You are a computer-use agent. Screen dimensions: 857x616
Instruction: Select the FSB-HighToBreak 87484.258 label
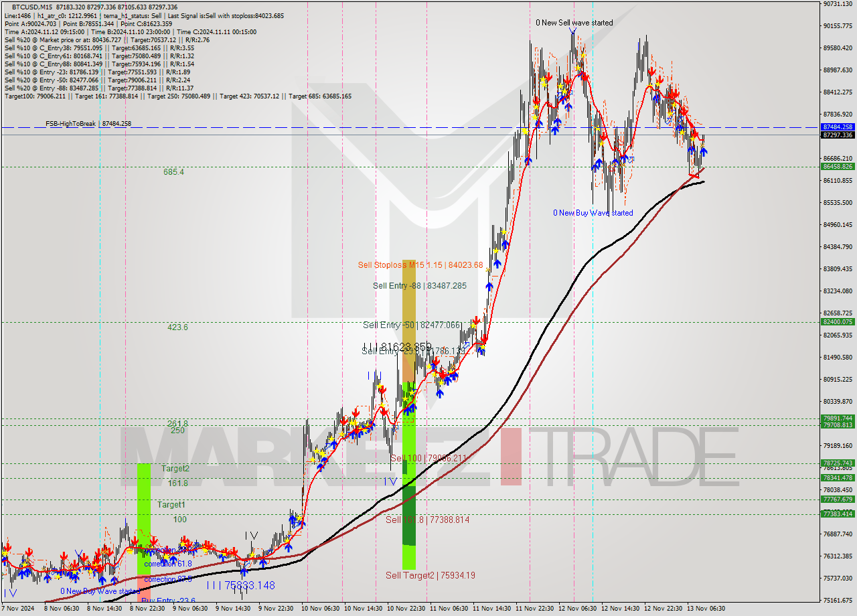[x=88, y=124]
